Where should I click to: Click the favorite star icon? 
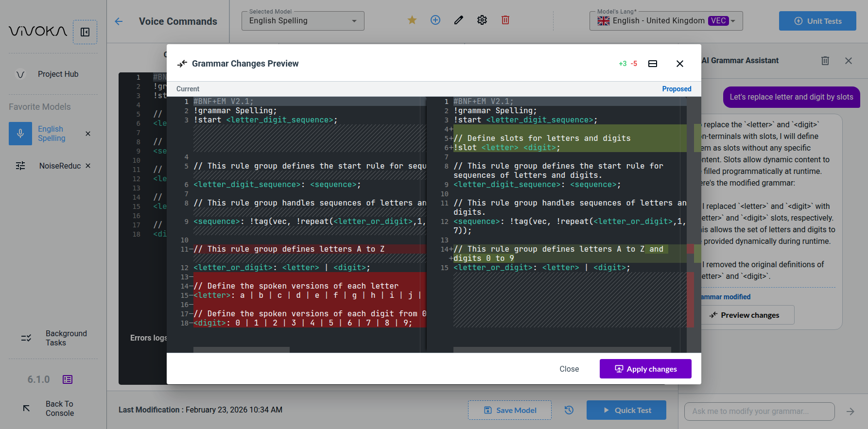(x=412, y=20)
